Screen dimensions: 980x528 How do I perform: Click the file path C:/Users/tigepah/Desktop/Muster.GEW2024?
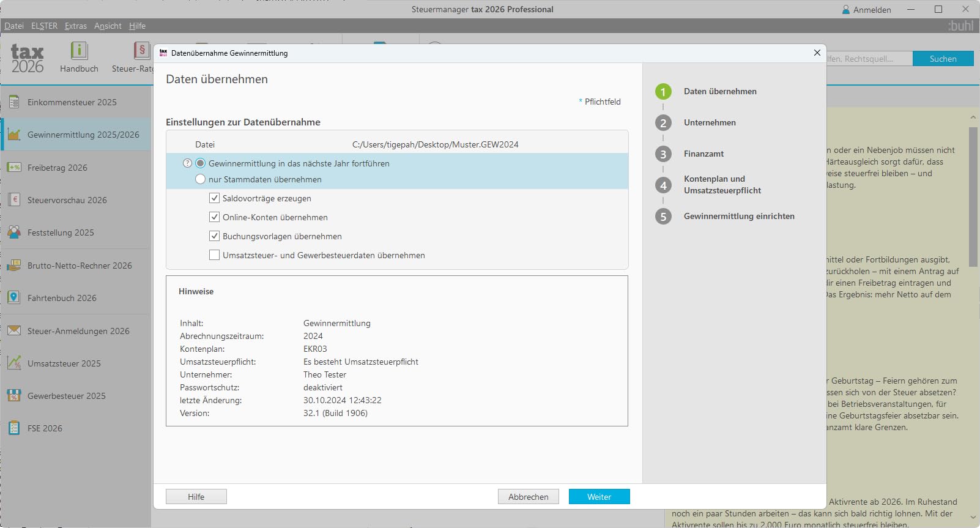(x=436, y=144)
